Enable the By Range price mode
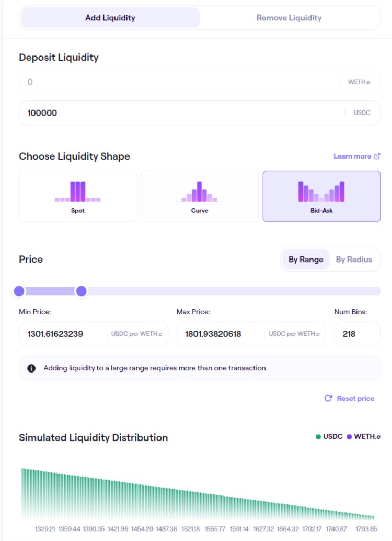The height and width of the screenshot is (541, 392). tap(305, 259)
